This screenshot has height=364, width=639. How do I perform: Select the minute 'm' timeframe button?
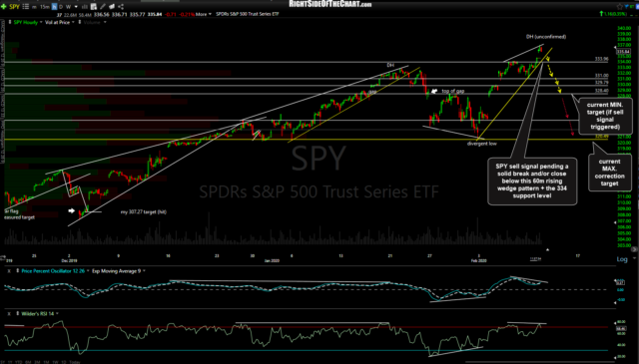tap(34, 7)
